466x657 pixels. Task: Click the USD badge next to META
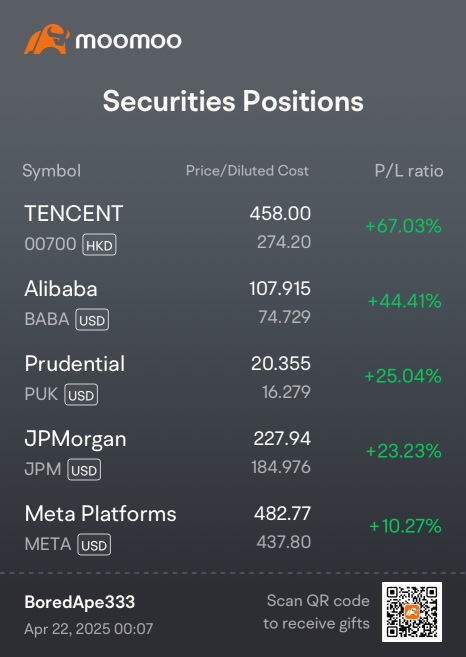[x=94, y=545]
